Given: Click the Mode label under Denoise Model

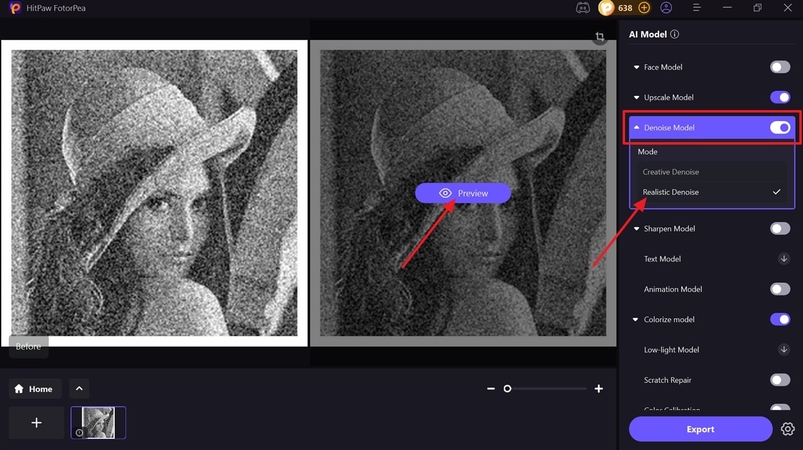Looking at the screenshot, I should point(647,152).
